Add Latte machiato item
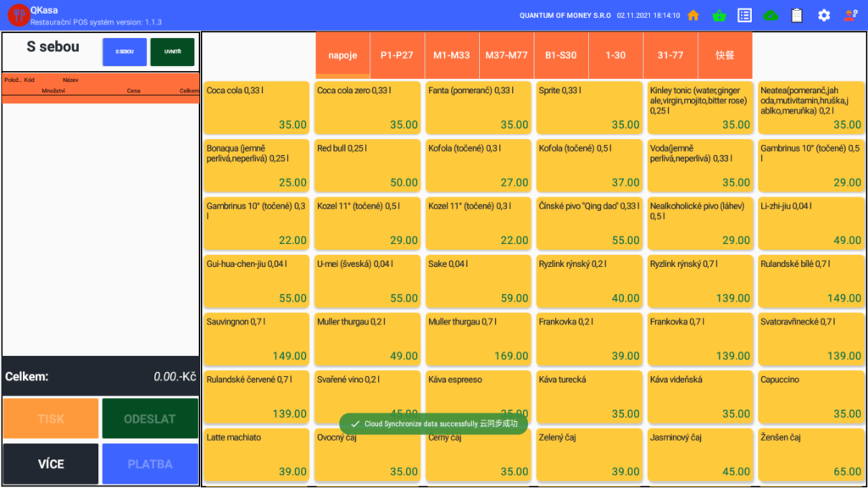This screenshot has height=488, width=868. click(x=256, y=455)
